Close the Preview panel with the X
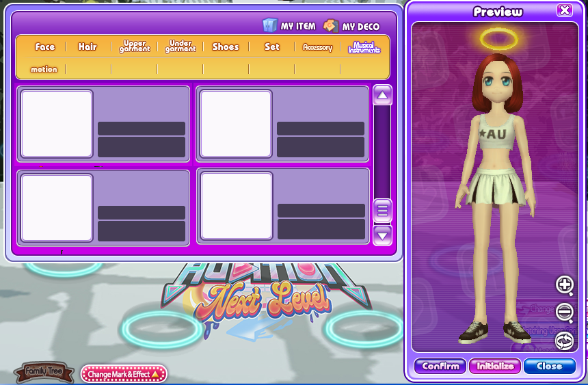Viewport: 588px width, 385px height. pos(564,10)
